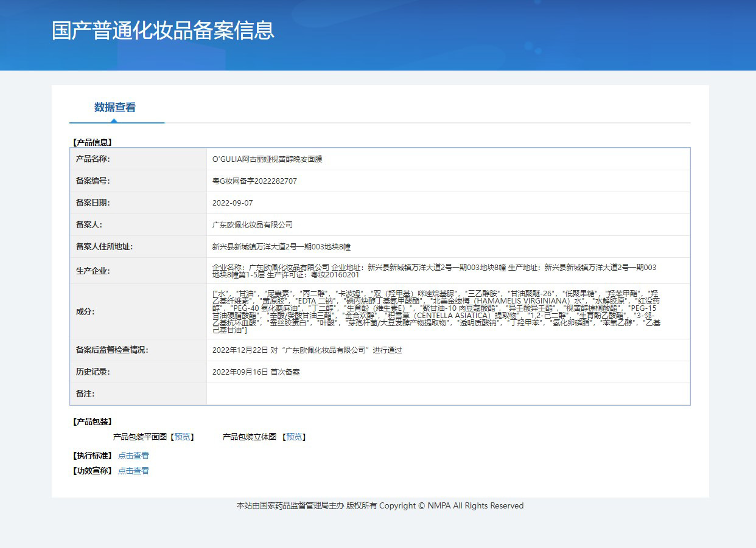Screen dimensions: 756x548
Task: Click the ingredients list text
Action: tap(436, 311)
